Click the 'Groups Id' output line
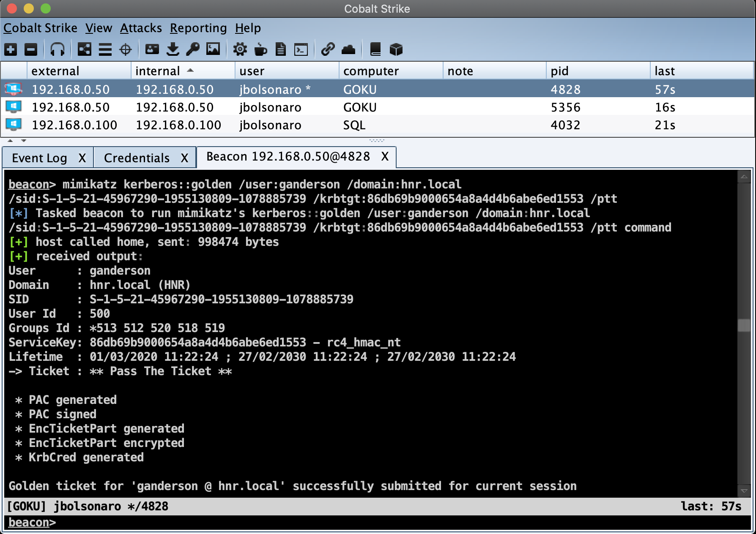The image size is (756, 534). [117, 328]
